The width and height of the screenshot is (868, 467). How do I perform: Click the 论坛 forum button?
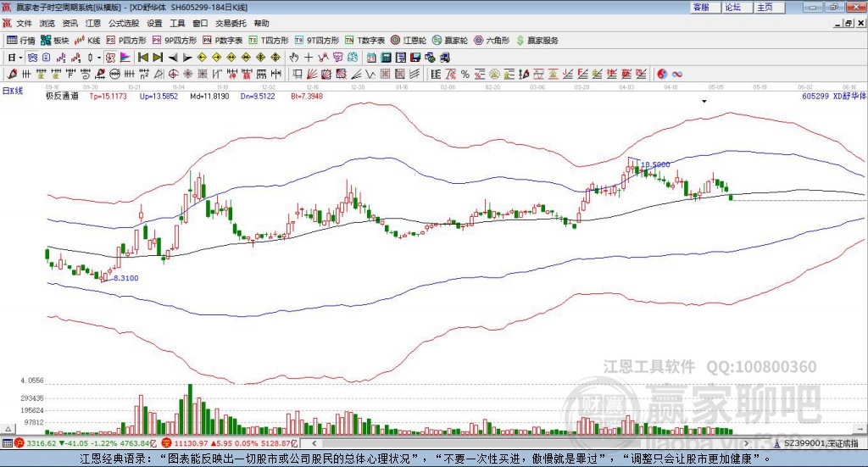click(x=737, y=7)
